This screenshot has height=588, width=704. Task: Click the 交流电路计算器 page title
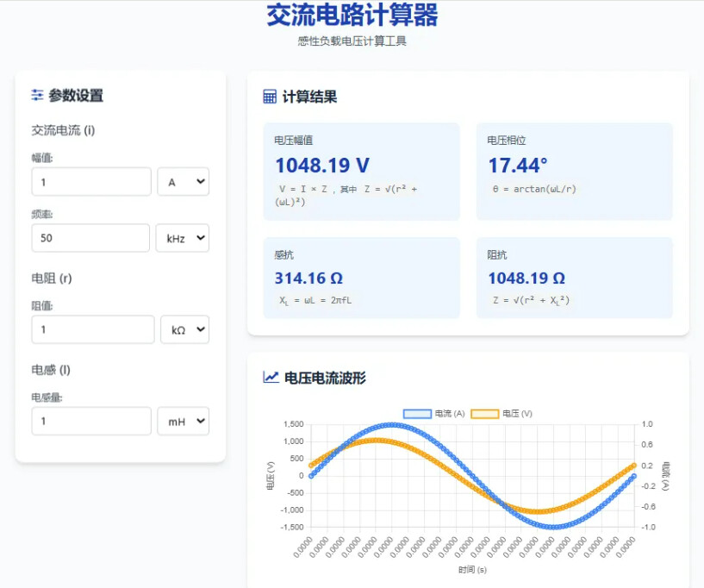pyautogui.click(x=352, y=16)
